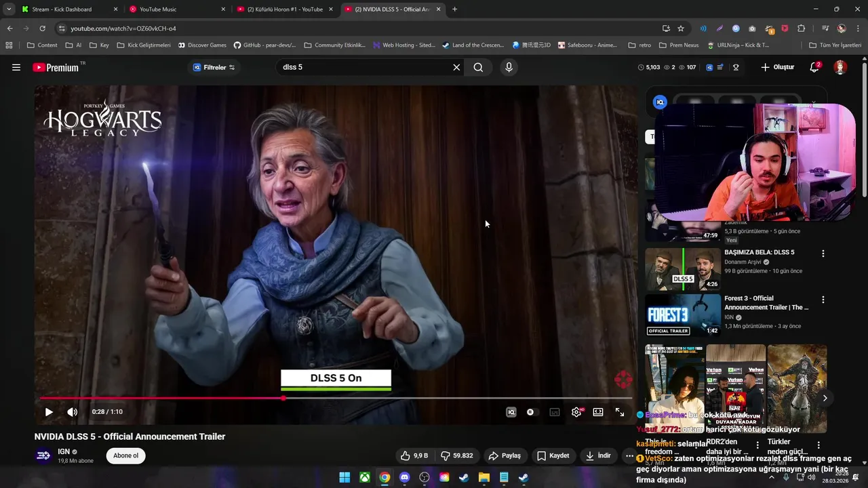The width and height of the screenshot is (868, 488).
Task: Toggle theater mode
Action: [x=598, y=412]
